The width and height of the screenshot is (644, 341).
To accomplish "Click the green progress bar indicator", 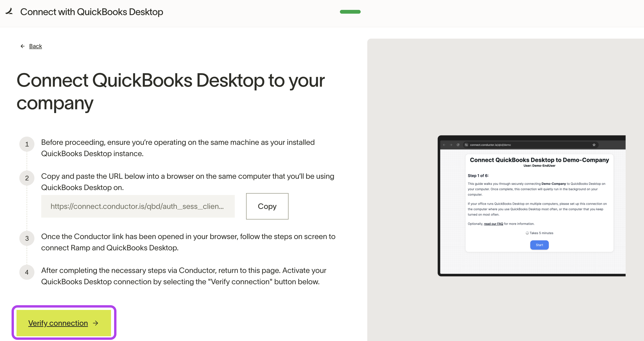I will (350, 12).
